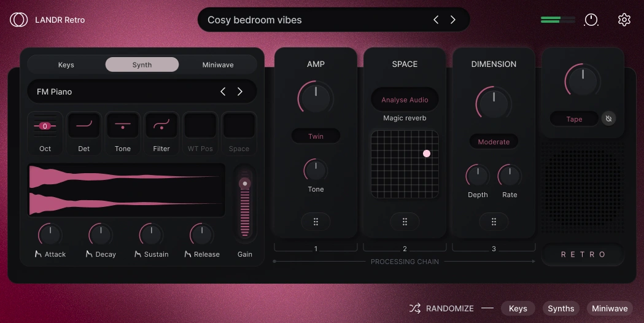The image size is (644, 323).
Task: Switch to the Keys tab
Action: [66, 64]
